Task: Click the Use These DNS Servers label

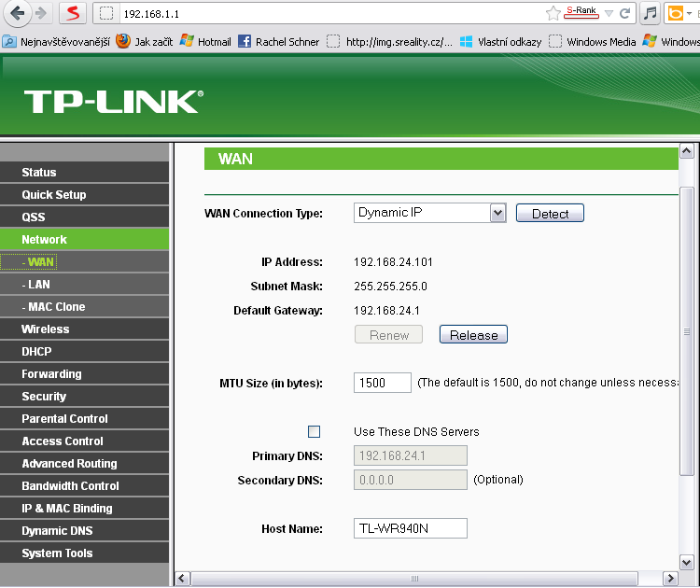Action: pos(416,432)
